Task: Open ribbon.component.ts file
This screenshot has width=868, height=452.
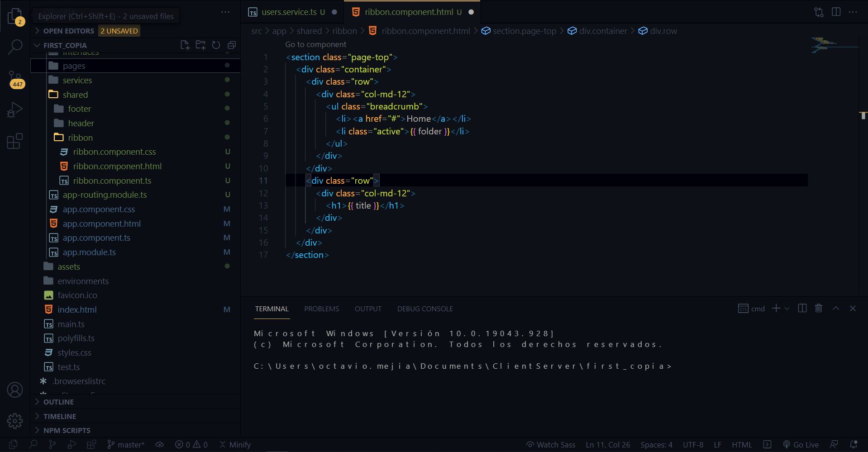Action: point(135,181)
